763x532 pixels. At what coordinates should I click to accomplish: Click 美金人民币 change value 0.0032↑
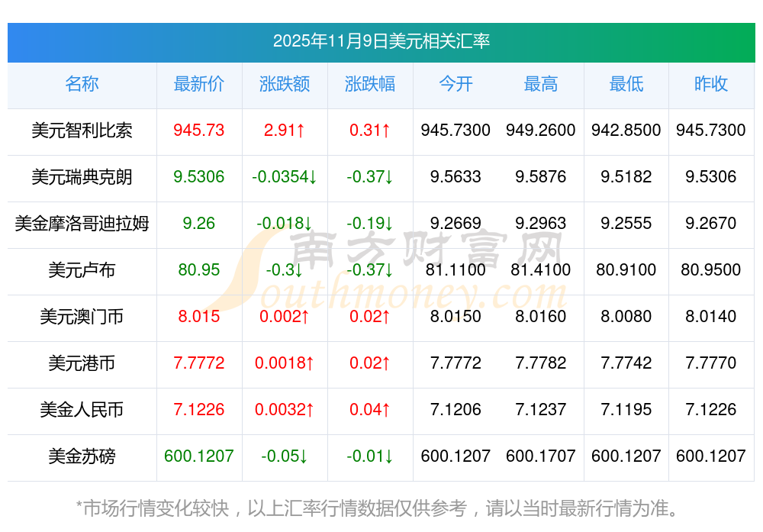click(284, 410)
